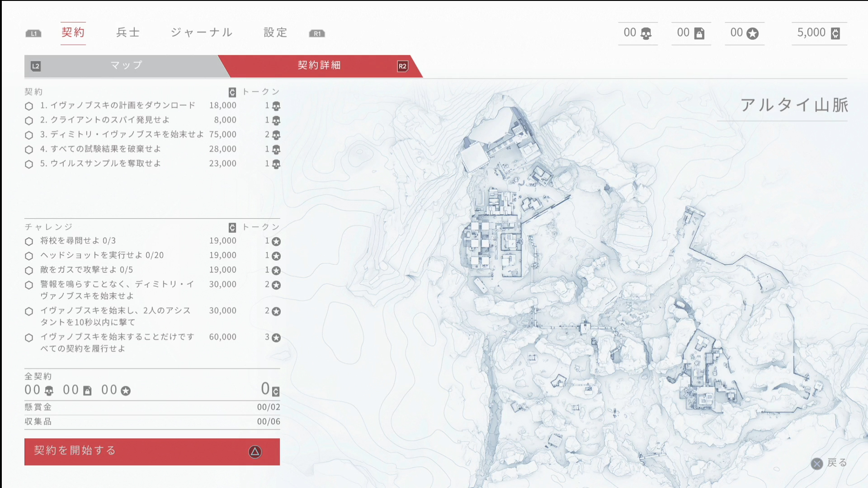Click the X back icon
This screenshot has width=868, height=488.
817,464
